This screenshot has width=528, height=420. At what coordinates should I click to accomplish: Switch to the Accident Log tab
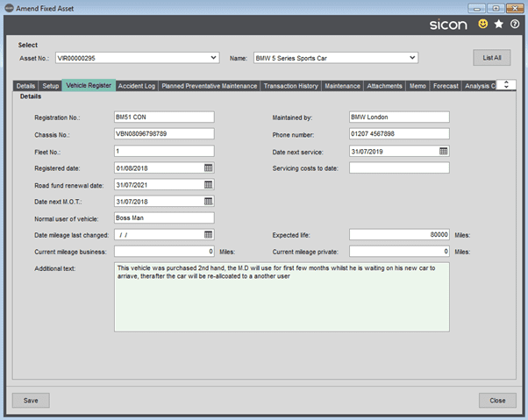tap(136, 86)
